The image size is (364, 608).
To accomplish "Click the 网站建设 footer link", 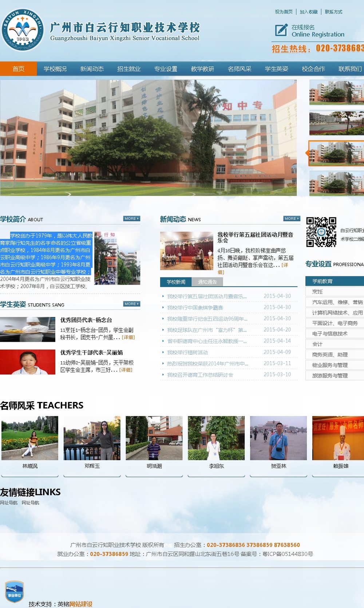I will pos(81,604).
